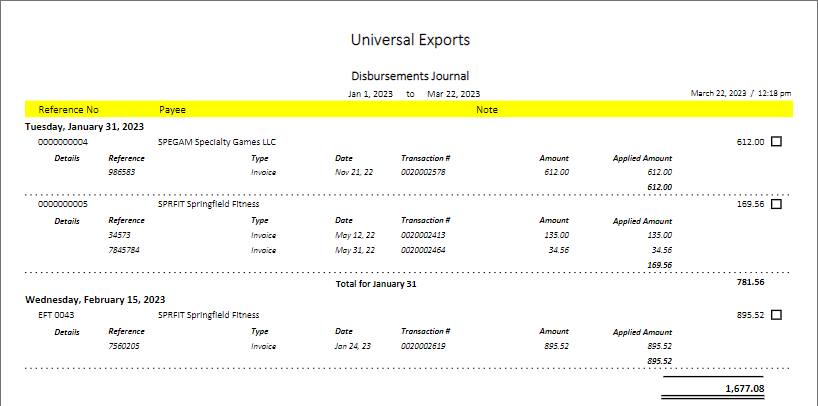Open invoice reference 986583
The width and height of the screenshot is (818, 406).
point(122,172)
